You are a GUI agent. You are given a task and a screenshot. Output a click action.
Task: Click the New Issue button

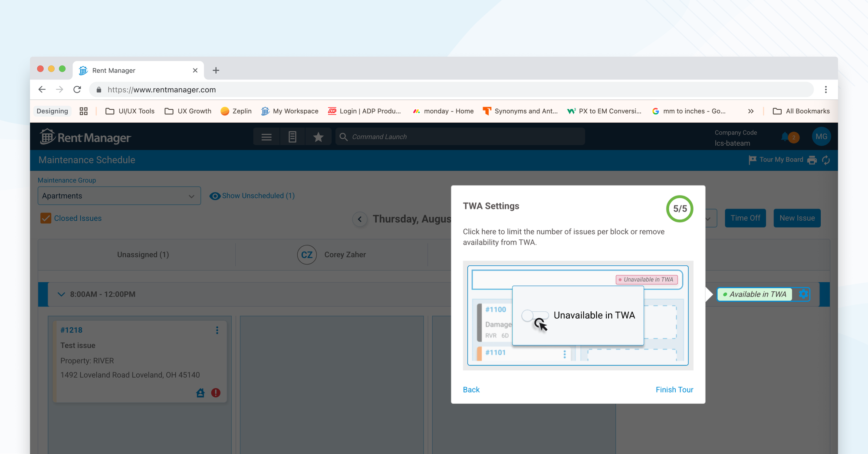(797, 218)
